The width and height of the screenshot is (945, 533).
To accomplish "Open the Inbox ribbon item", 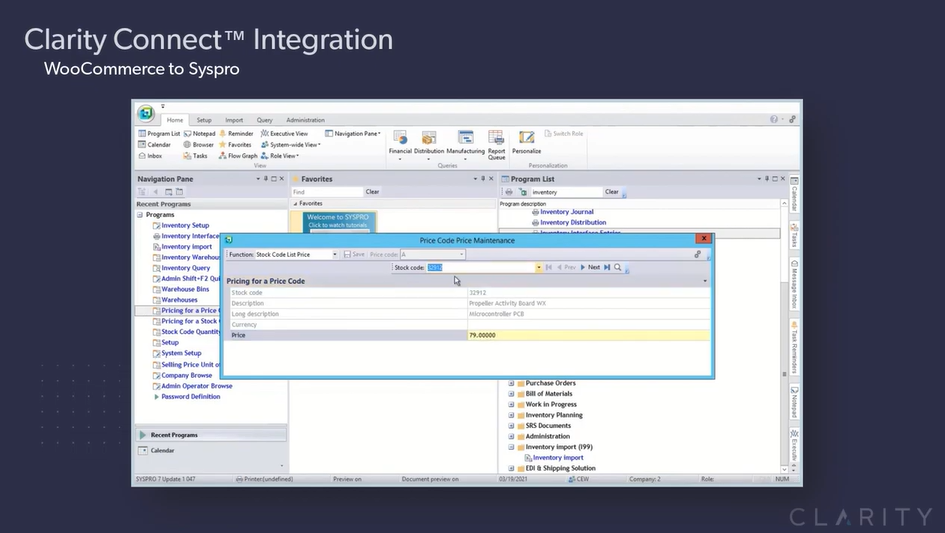I will (x=150, y=156).
